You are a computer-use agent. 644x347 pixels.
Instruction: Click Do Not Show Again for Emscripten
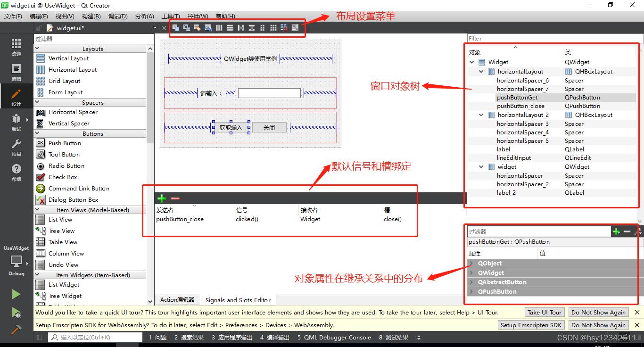(598, 325)
